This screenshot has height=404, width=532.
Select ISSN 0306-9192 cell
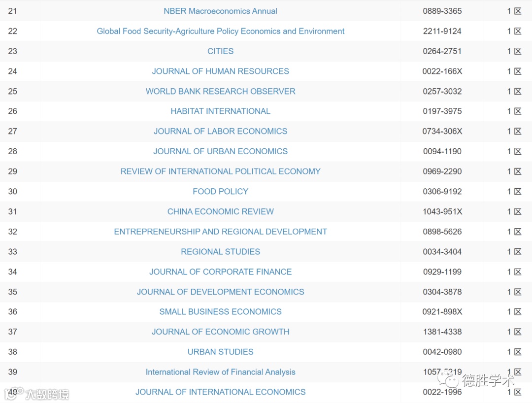(442, 191)
